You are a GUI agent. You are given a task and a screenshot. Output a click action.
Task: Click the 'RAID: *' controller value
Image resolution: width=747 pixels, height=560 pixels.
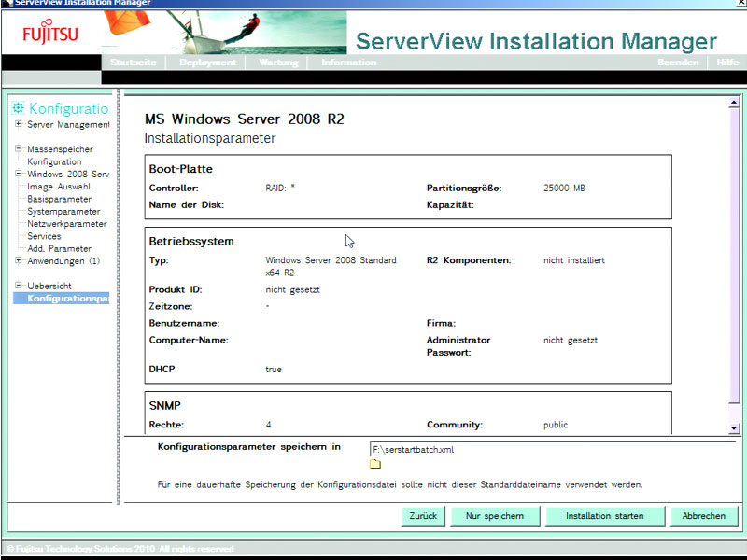(x=280, y=189)
